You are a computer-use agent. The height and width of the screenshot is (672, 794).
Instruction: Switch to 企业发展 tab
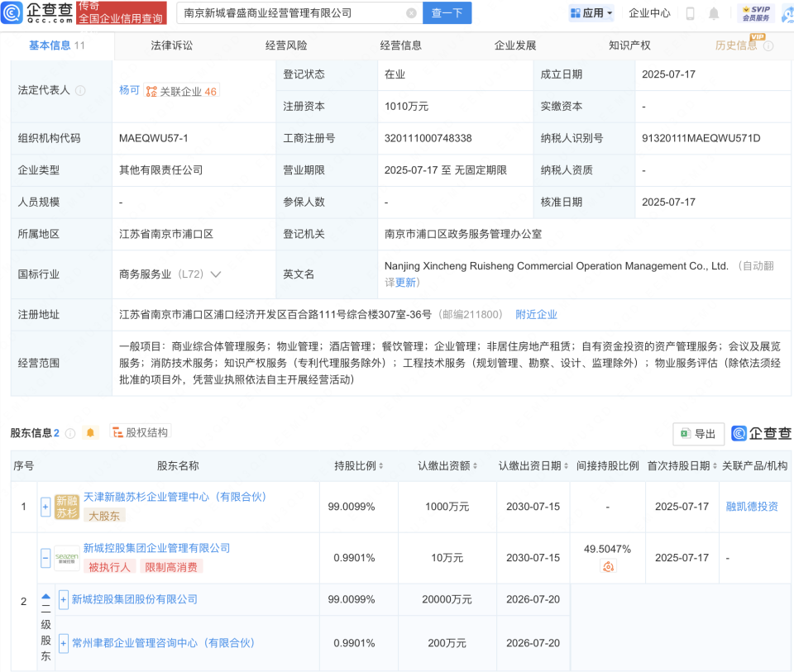(x=515, y=45)
